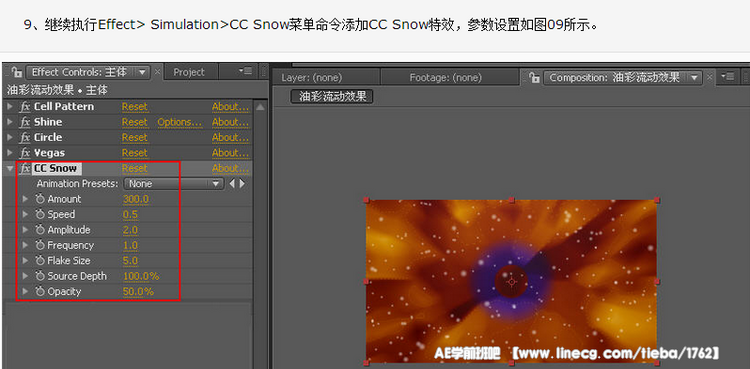The height and width of the screenshot is (369, 750).
Task: Click the Effect Controls scrollbar up arrow
Action: click(x=260, y=107)
